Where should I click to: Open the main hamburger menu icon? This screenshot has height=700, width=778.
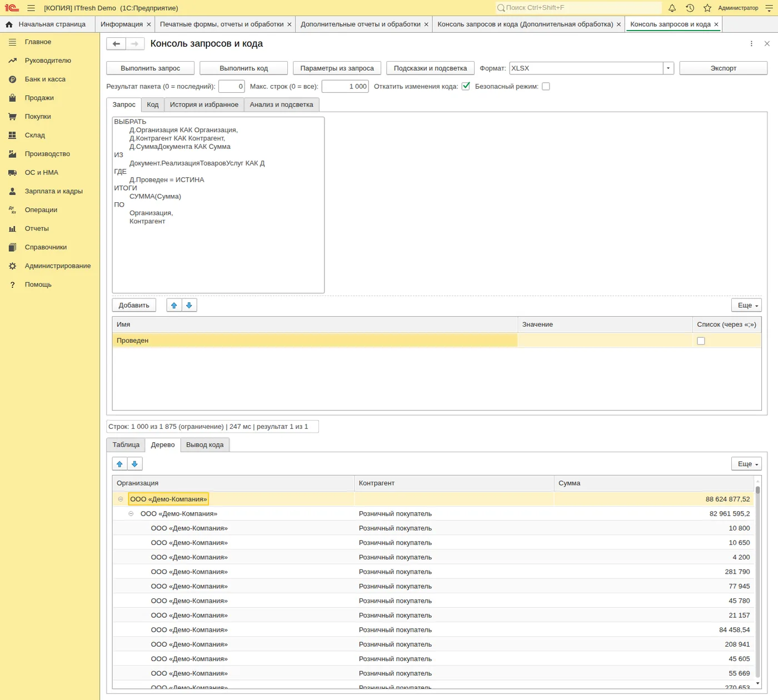point(31,8)
